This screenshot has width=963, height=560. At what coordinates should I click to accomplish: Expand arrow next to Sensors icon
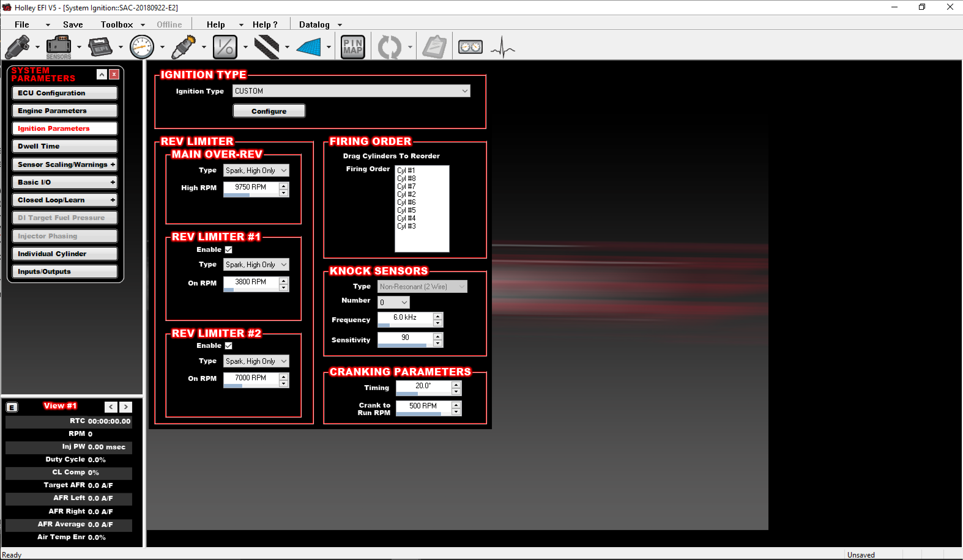[79, 47]
